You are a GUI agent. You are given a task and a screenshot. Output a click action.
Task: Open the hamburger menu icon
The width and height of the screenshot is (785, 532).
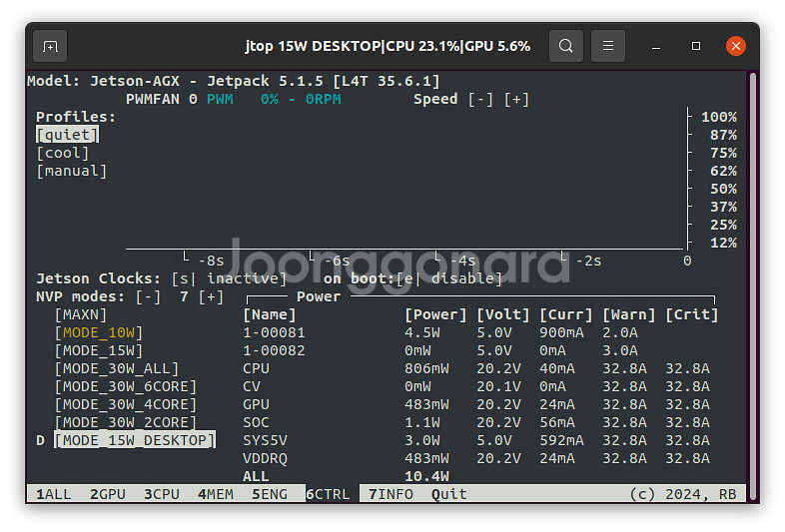click(x=608, y=46)
